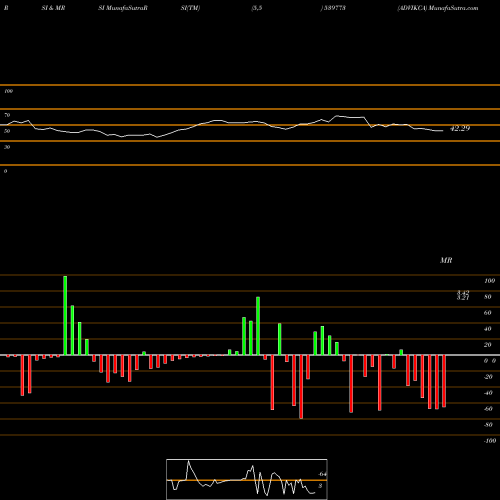Click the MR axis label -100

point(490,441)
